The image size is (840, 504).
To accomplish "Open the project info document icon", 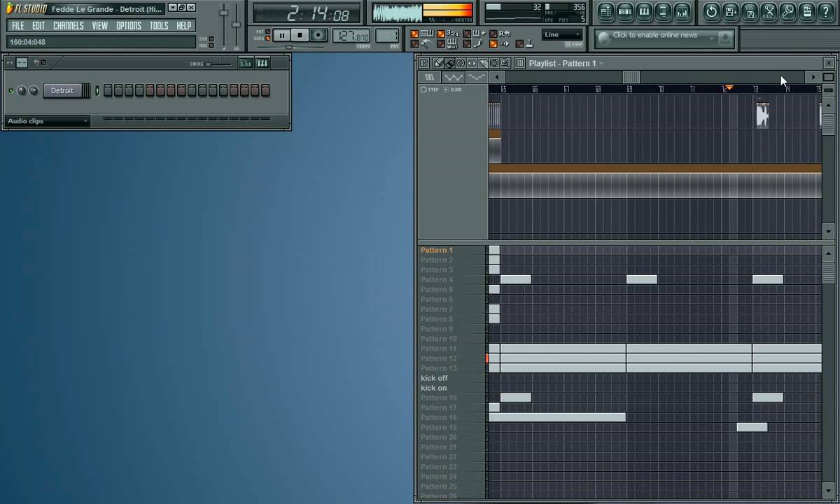I will click(x=806, y=11).
